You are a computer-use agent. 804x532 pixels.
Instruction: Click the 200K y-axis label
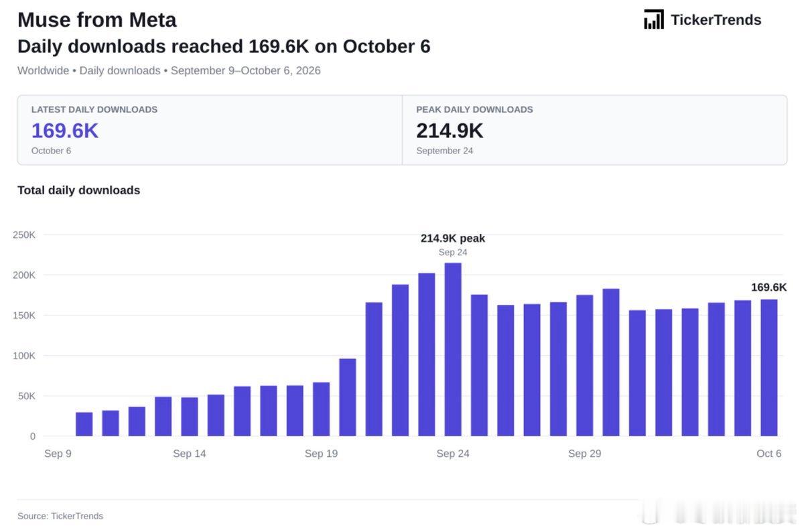[24, 275]
